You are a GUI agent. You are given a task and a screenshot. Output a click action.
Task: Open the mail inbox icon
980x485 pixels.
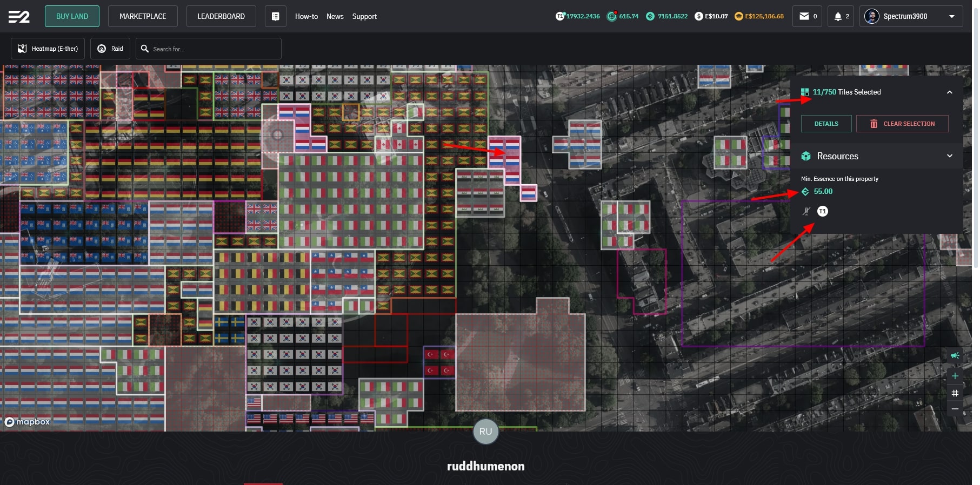click(809, 16)
